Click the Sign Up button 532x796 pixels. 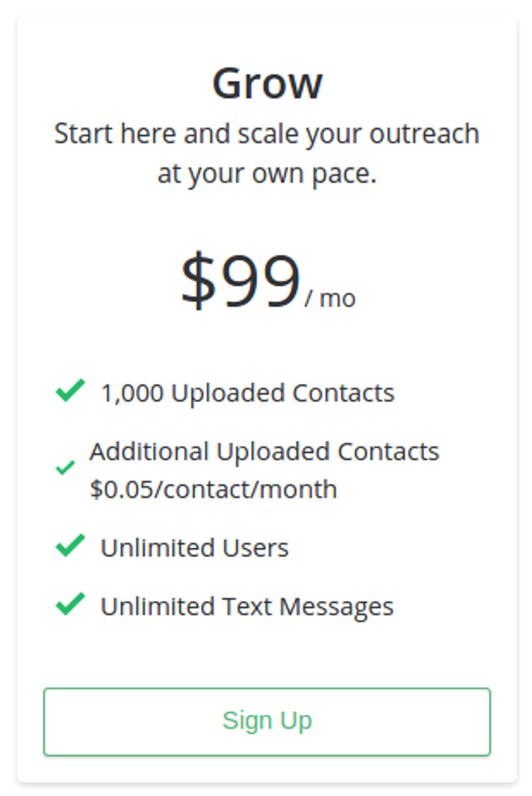pyautogui.click(x=266, y=721)
